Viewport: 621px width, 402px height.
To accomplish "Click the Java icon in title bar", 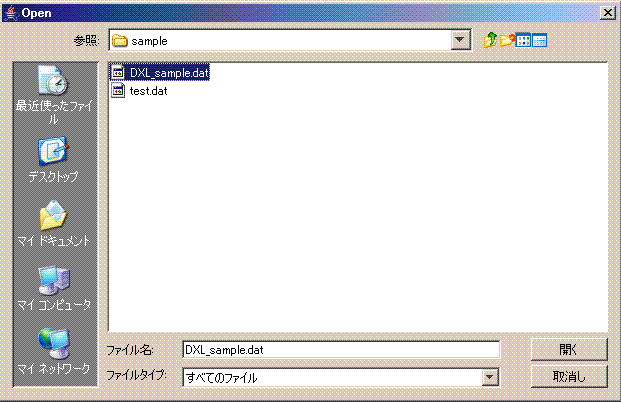I will [11, 13].
